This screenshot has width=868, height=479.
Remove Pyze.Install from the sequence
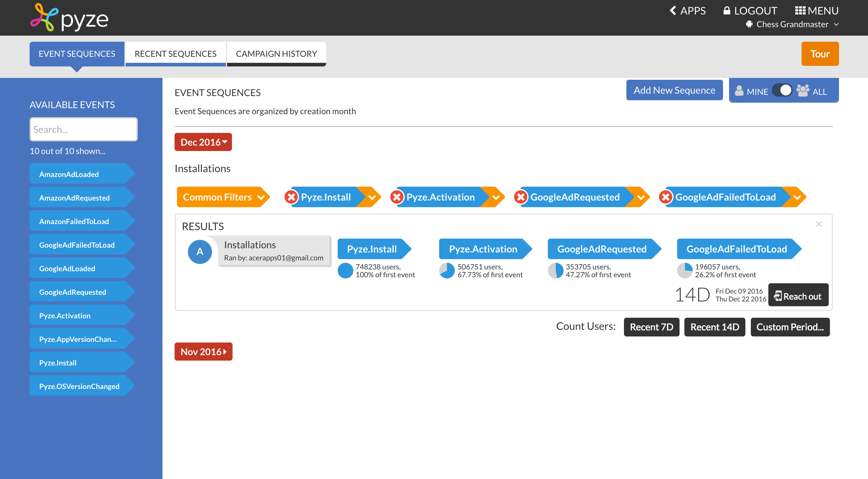(291, 197)
